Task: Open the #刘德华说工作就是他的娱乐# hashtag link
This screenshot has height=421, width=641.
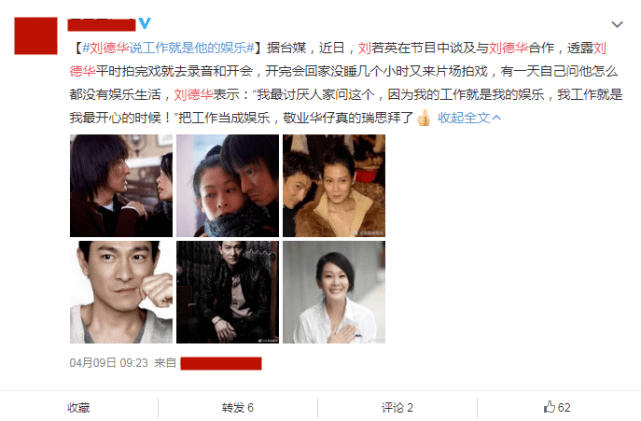Action: 169,48
